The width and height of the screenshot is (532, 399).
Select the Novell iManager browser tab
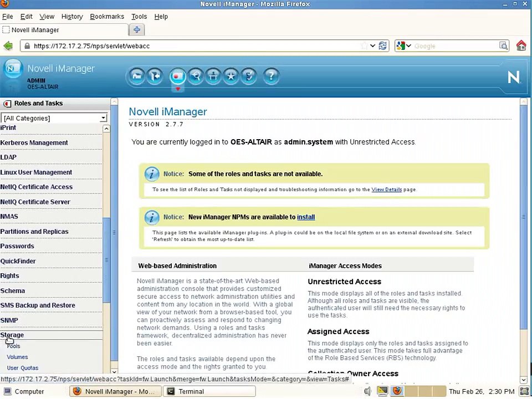[64, 30]
